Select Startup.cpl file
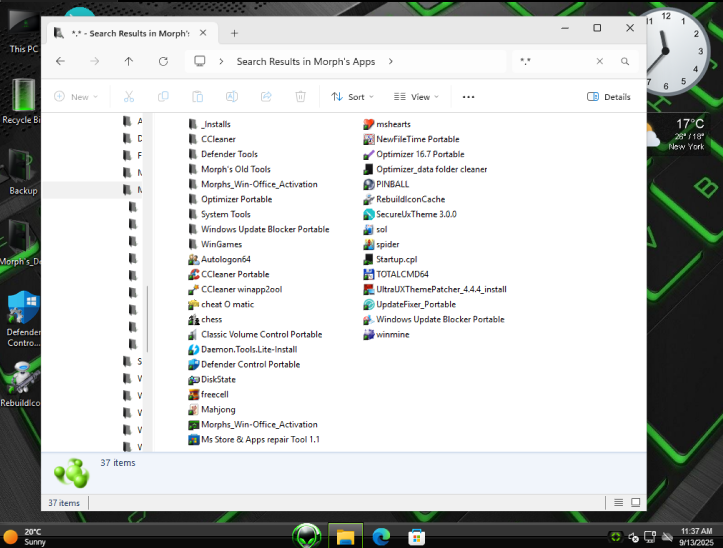The image size is (723, 548). [390, 259]
